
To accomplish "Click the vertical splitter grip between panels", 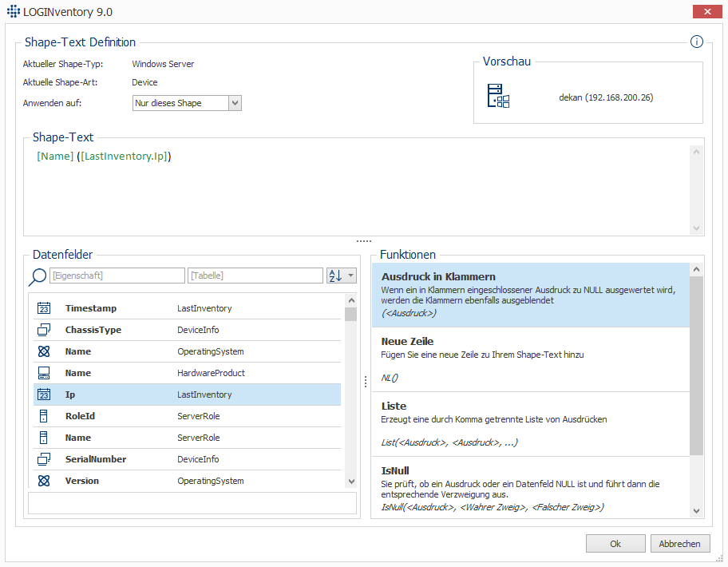I will click(366, 382).
